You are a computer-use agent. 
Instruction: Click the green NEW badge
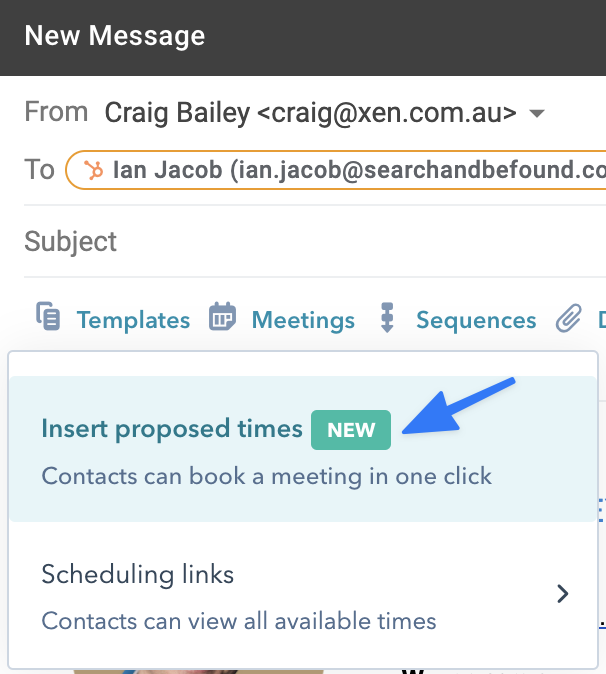350,430
